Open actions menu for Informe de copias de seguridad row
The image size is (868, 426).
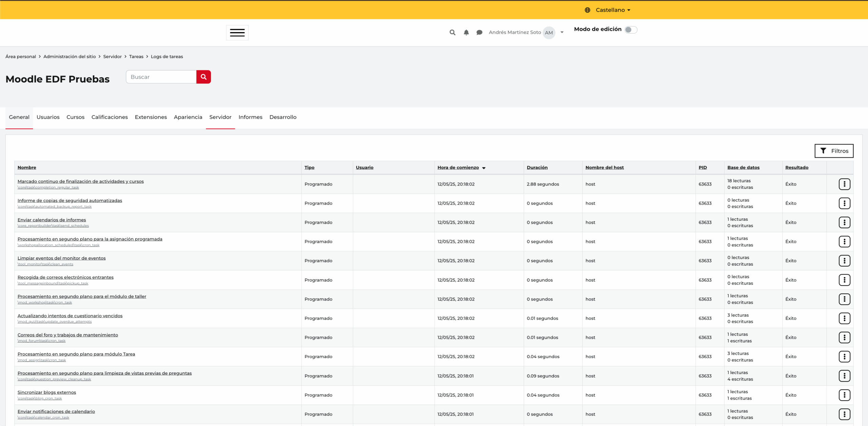pos(844,203)
